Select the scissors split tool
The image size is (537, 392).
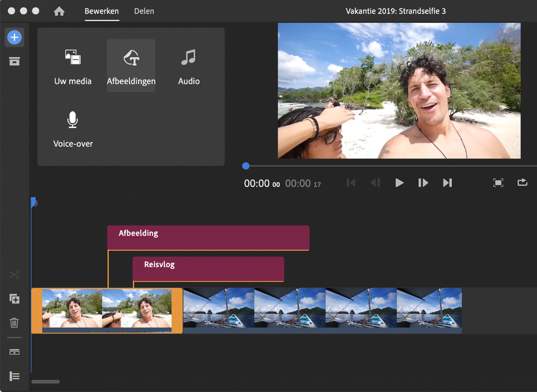coord(15,275)
